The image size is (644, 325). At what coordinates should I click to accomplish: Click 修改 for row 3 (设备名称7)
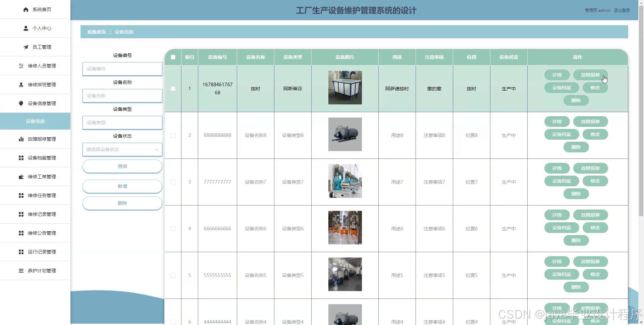(x=595, y=181)
